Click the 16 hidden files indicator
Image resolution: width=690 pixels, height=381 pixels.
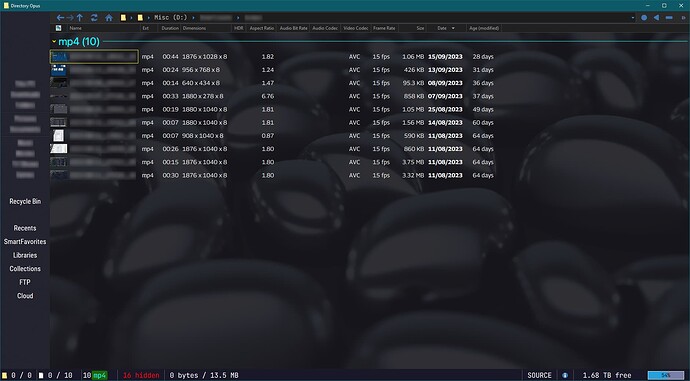tap(141, 375)
